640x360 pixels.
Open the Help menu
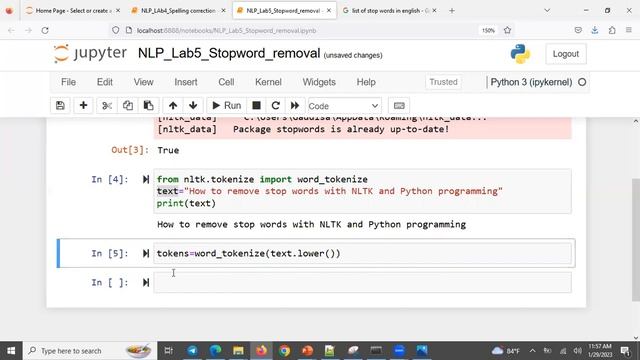[366, 82]
